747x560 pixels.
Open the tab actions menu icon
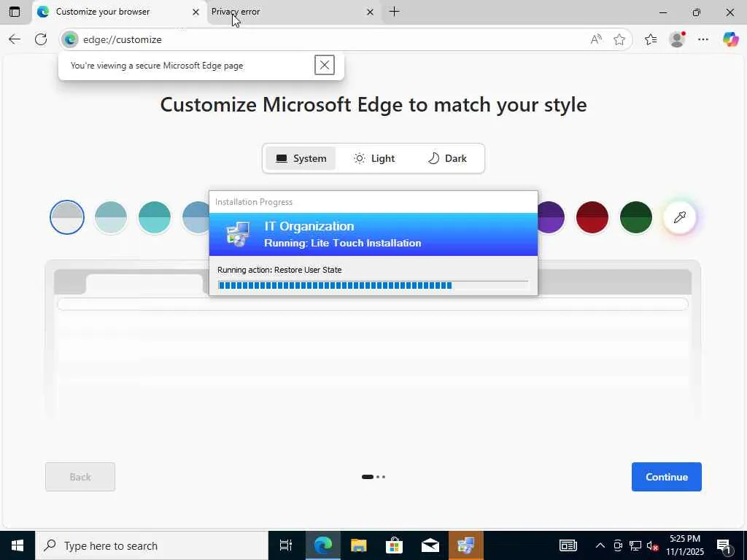tap(15, 12)
